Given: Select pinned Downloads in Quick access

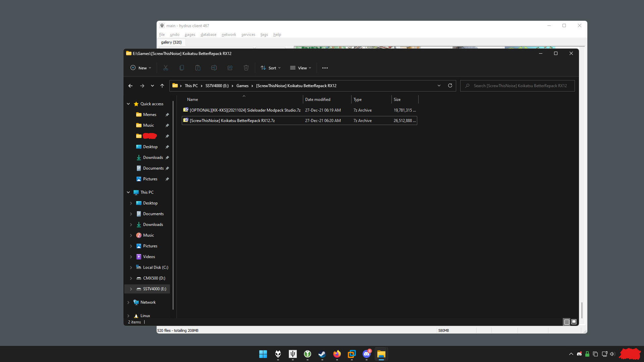Looking at the screenshot, I should tap(153, 158).
